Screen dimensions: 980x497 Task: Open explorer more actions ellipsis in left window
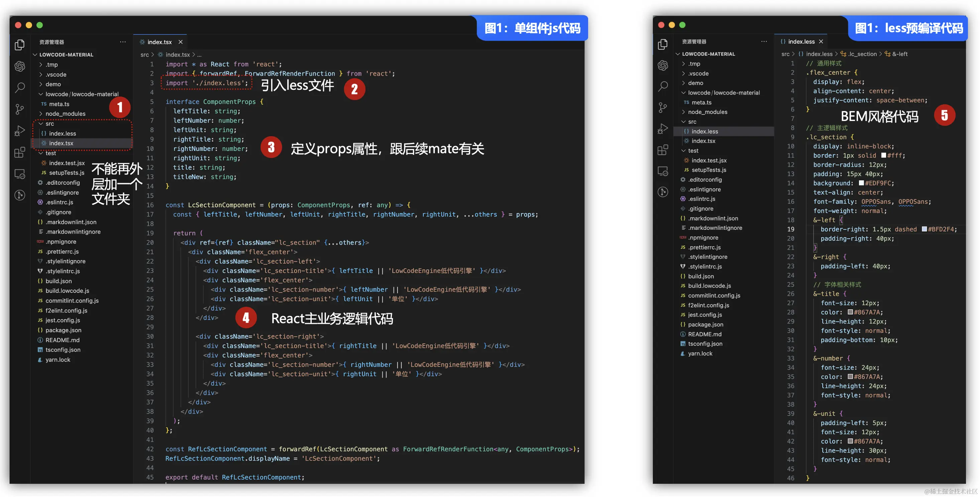[122, 42]
